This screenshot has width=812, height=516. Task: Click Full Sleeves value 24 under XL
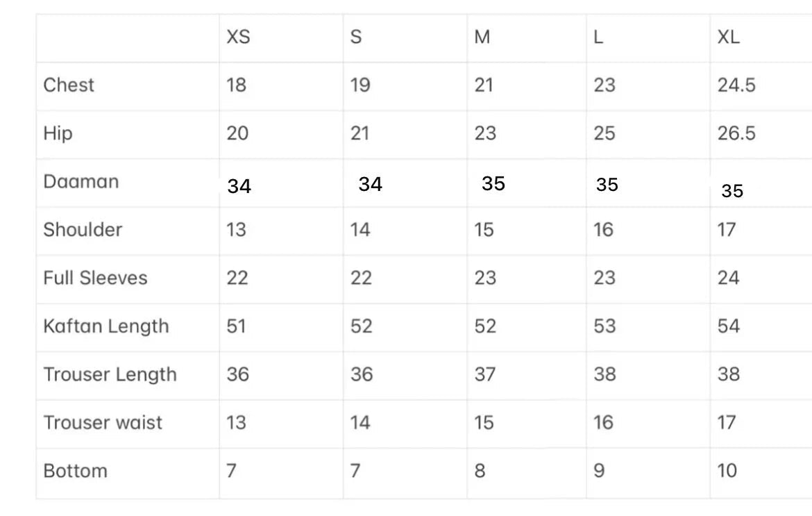click(728, 278)
